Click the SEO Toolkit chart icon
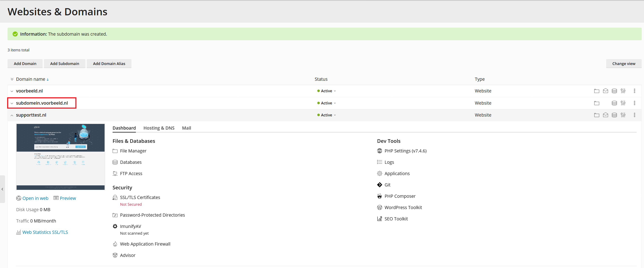Image resolution: width=644 pixels, height=268 pixels. coord(379,219)
